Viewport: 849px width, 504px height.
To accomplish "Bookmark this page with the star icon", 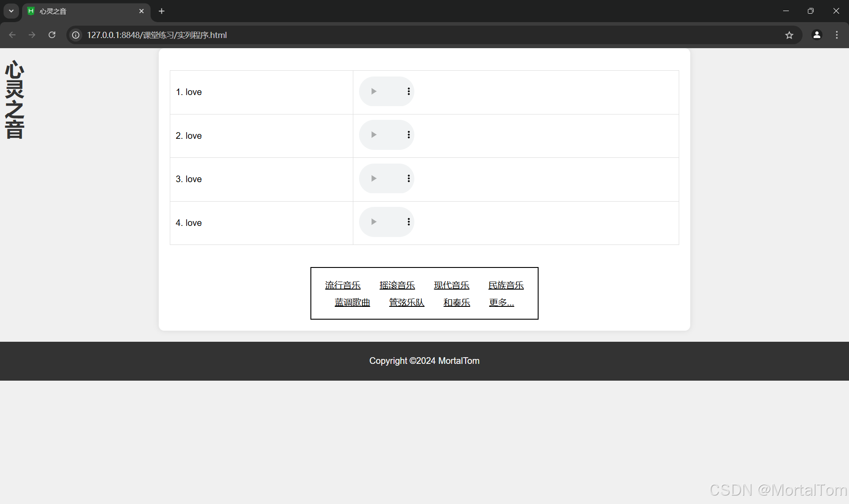I will point(789,35).
